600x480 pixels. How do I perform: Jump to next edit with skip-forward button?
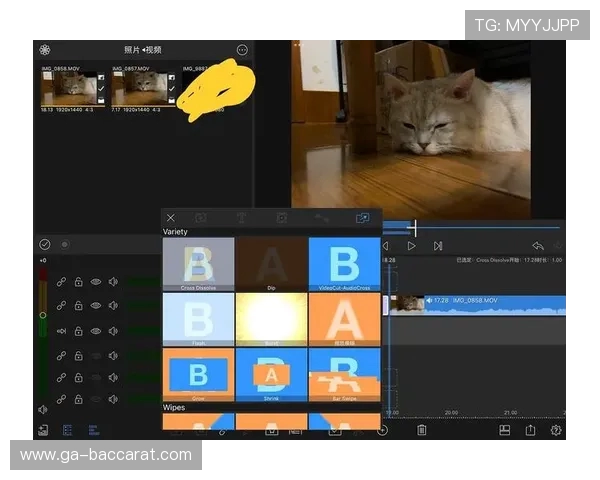tap(438, 246)
